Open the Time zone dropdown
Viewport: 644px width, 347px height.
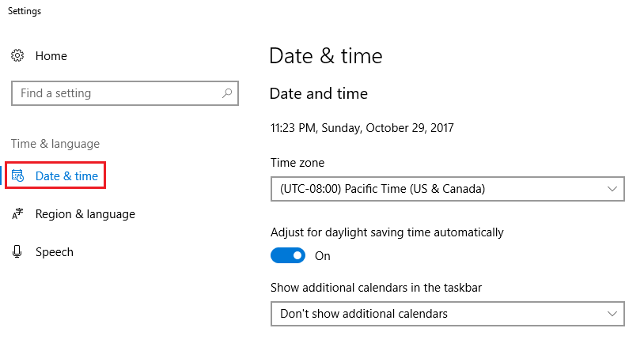click(x=448, y=189)
